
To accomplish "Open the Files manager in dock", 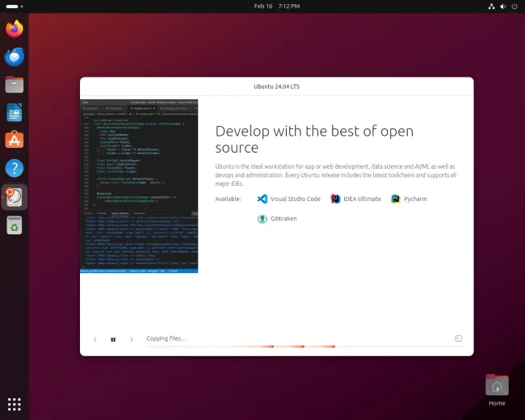I will 15,85.
